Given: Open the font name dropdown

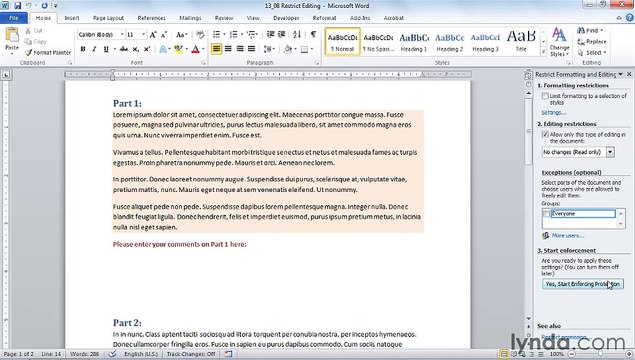Looking at the screenshot, I should pos(122,35).
